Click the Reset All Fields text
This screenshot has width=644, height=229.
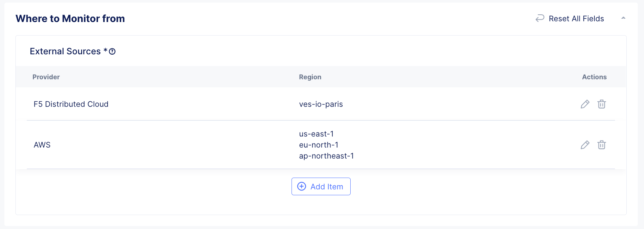[576, 19]
